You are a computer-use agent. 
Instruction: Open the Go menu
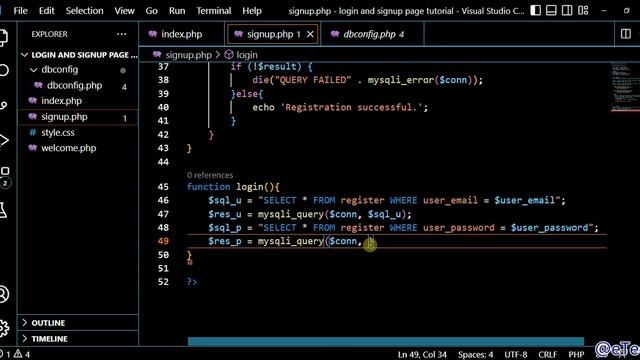pos(151,11)
